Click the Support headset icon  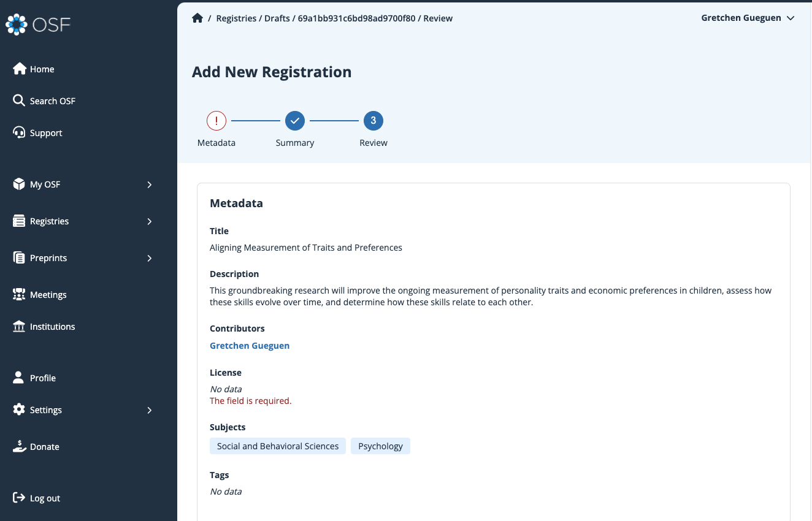click(19, 132)
